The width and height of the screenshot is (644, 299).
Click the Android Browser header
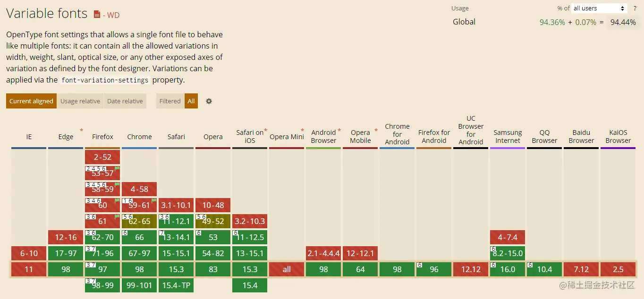click(x=323, y=136)
